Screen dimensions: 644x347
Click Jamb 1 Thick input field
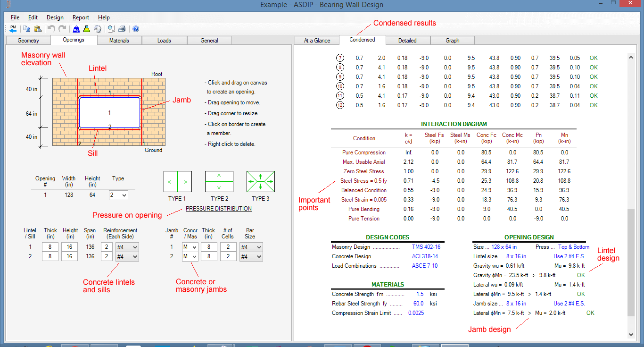[x=209, y=247]
